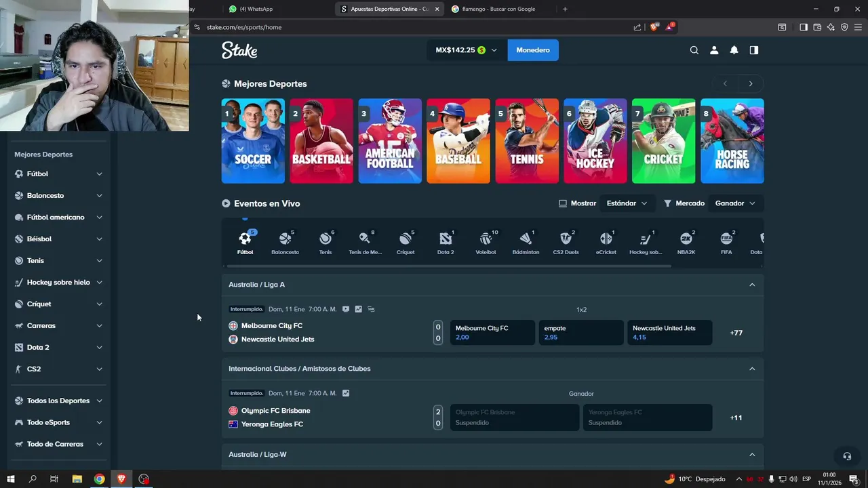The image size is (868, 488).
Task: Open the stats icon for Olympic FC Brisbane match
Action: click(x=346, y=393)
